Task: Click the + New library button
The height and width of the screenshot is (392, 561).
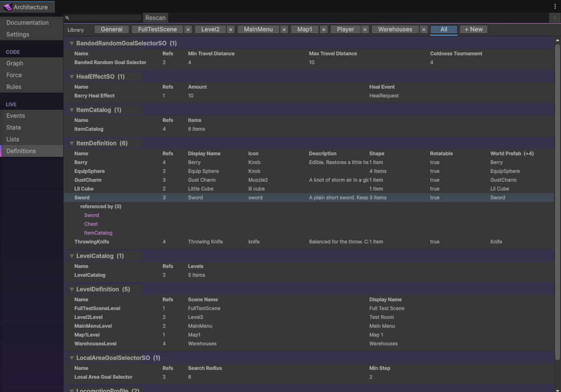Action: (474, 29)
